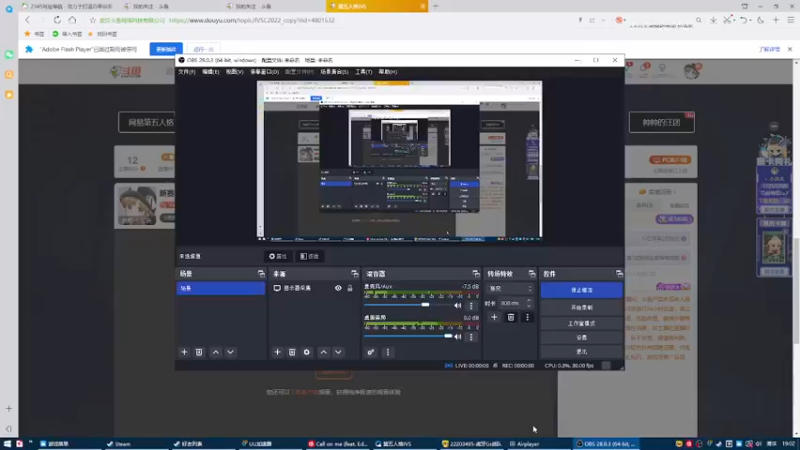This screenshot has width=800, height=450.
Task: Open the transition type dropdown
Action: point(510,289)
